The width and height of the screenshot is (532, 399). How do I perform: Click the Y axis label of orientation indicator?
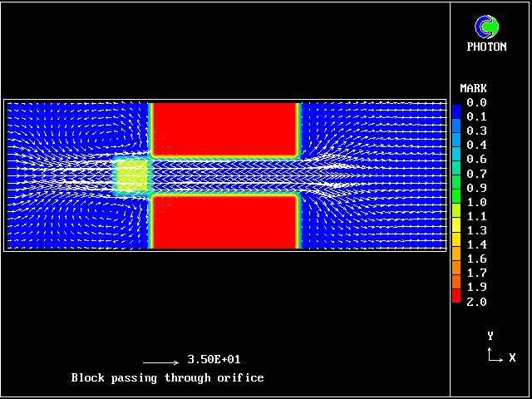pos(490,336)
